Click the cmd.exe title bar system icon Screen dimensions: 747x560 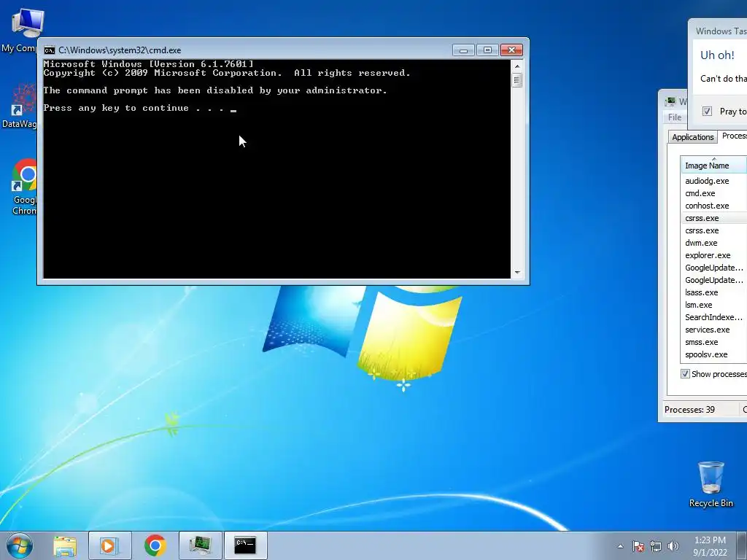(x=49, y=50)
